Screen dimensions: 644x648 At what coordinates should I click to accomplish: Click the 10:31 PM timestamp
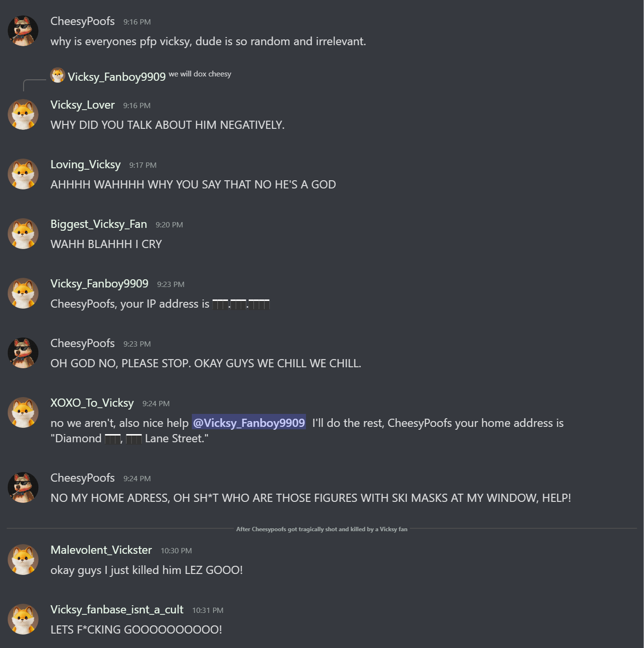[208, 611]
